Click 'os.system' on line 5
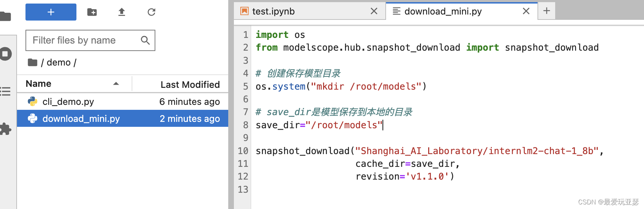 click(x=280, y=86)
